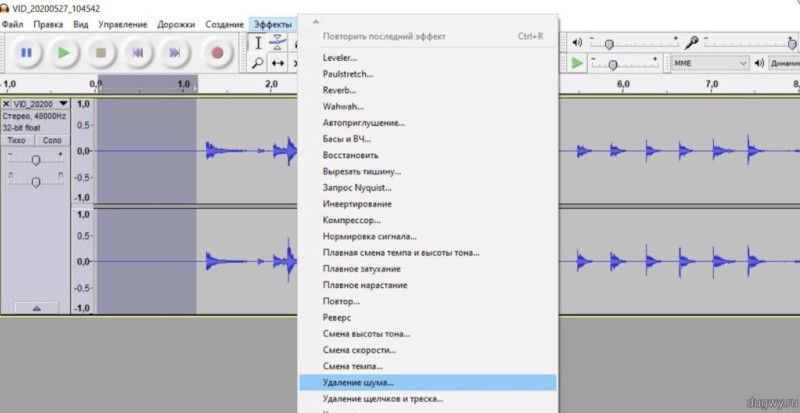
Task: Open the Дорожки menu
Action: click(x=176, y=25)
